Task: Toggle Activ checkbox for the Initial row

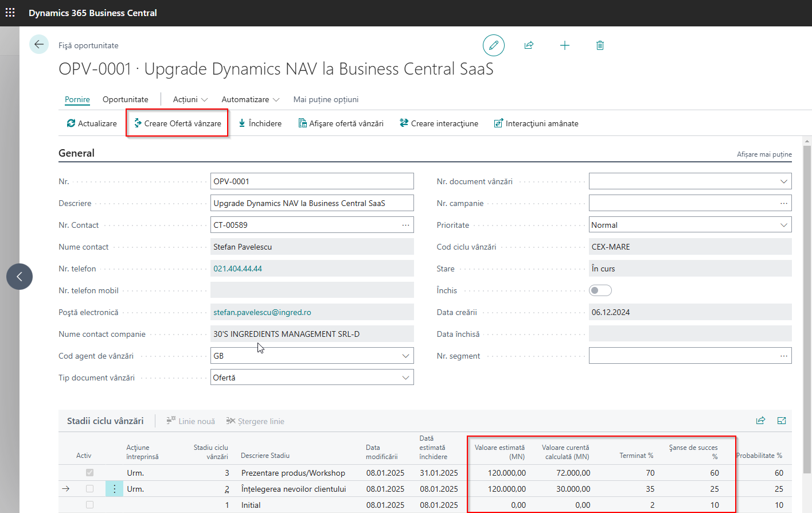Action: click(89, 505)
